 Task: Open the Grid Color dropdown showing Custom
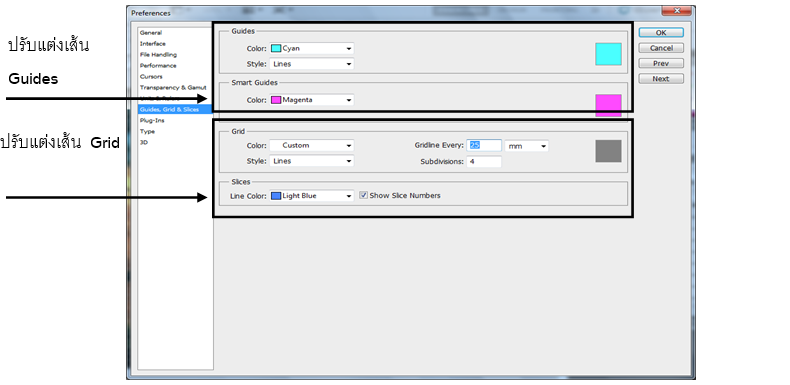click(x=312, y=146)
